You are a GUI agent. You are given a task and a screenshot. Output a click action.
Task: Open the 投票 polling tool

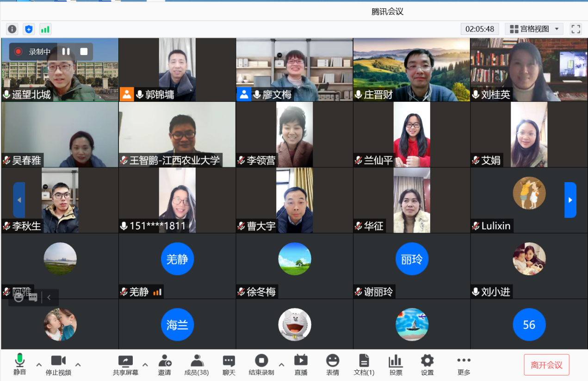point(396,365)
